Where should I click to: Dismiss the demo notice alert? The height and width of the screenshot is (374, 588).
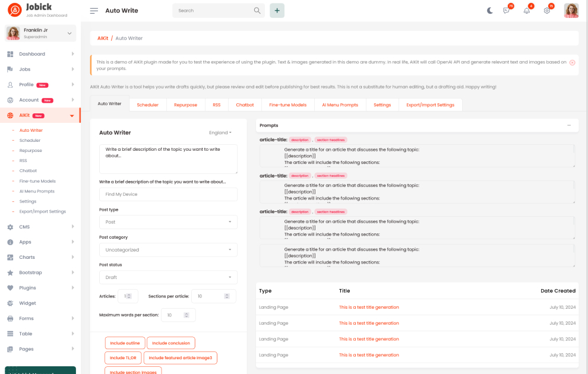click(x=572, y=62)
